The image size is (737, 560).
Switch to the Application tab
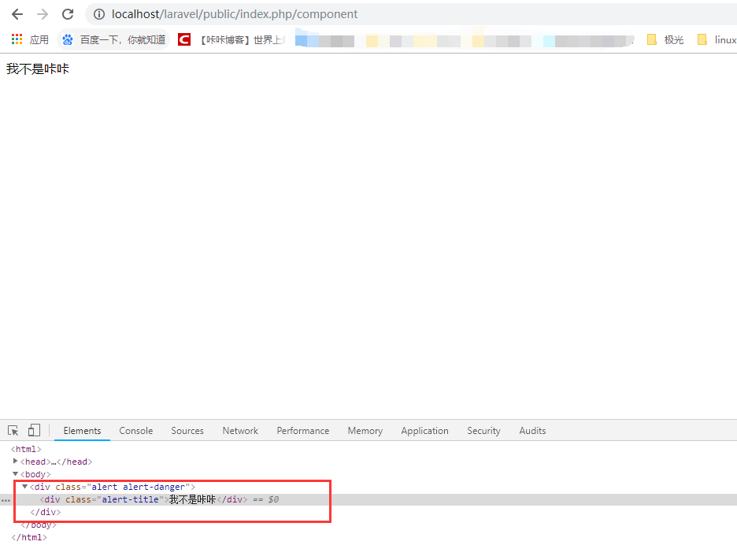click(x=424, y=431)
